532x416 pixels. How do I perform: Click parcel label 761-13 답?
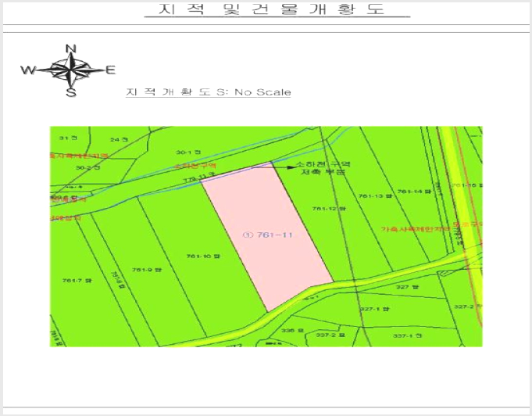pos(375,196)
